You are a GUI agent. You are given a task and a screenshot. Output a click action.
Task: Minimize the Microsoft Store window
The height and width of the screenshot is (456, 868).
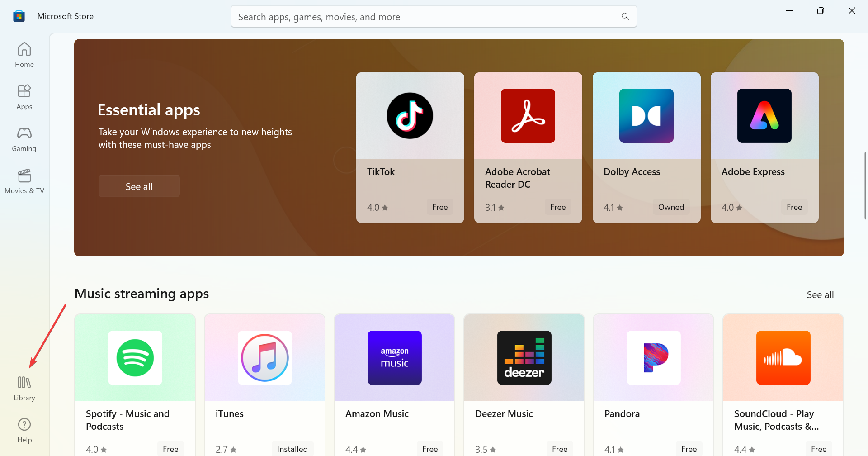(789, 10)
